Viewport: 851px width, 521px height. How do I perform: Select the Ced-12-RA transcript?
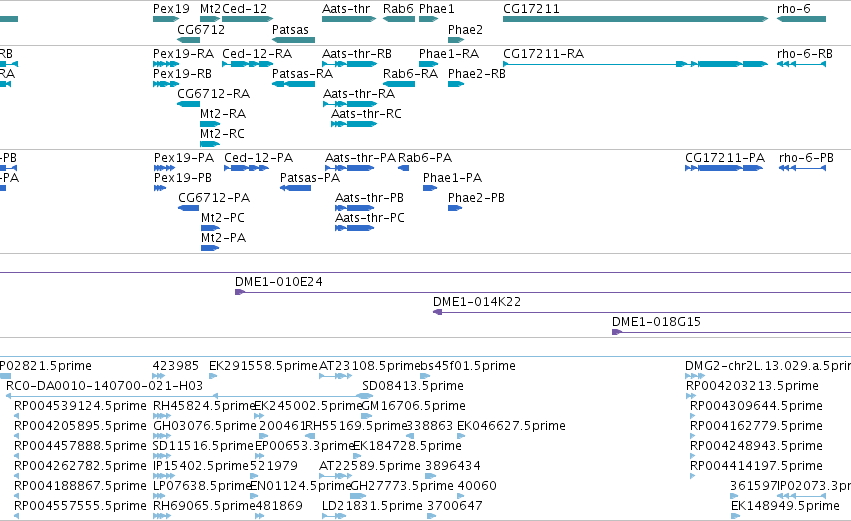[x=247, y=64]
